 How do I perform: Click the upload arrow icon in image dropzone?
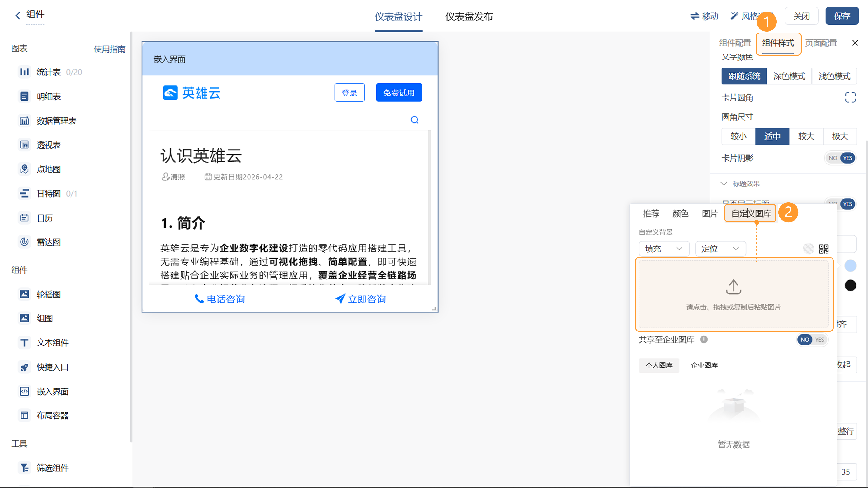point(734,287)
